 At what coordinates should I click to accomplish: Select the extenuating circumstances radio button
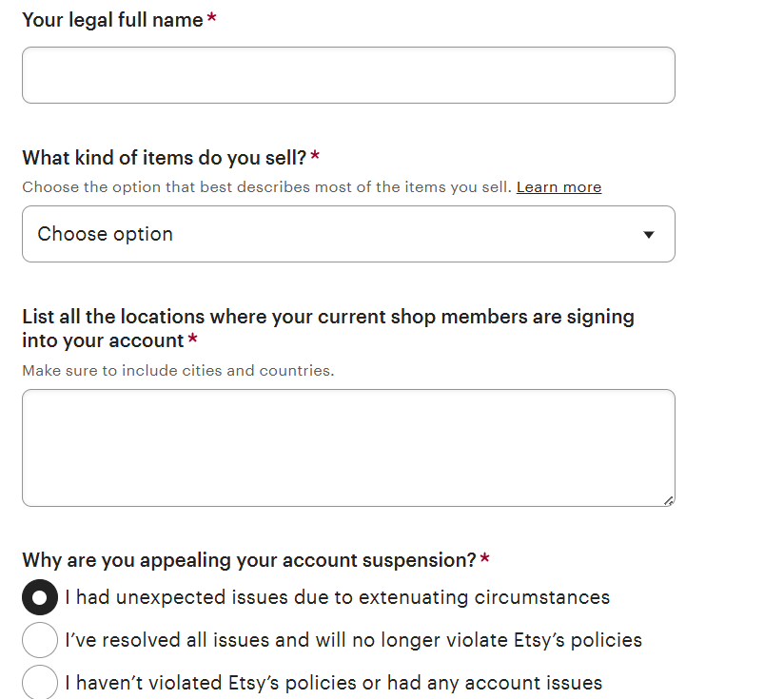40,598
